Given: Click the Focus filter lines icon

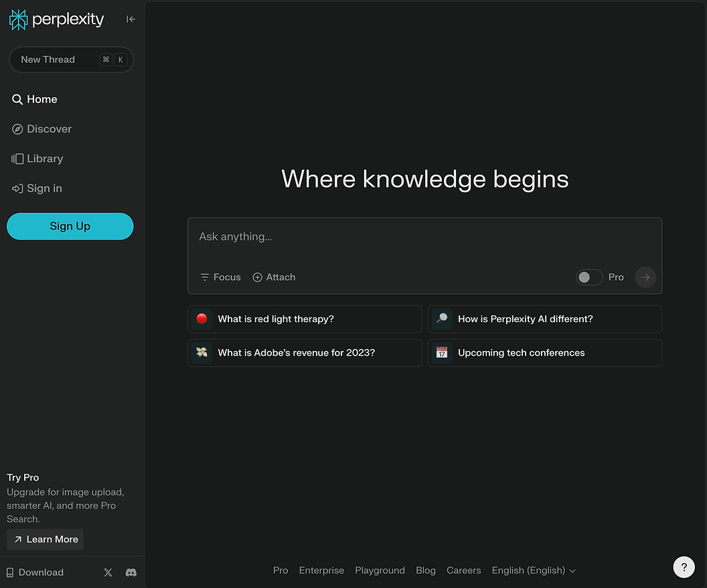Looking at the screenshot, I should (x=205, y=277).
